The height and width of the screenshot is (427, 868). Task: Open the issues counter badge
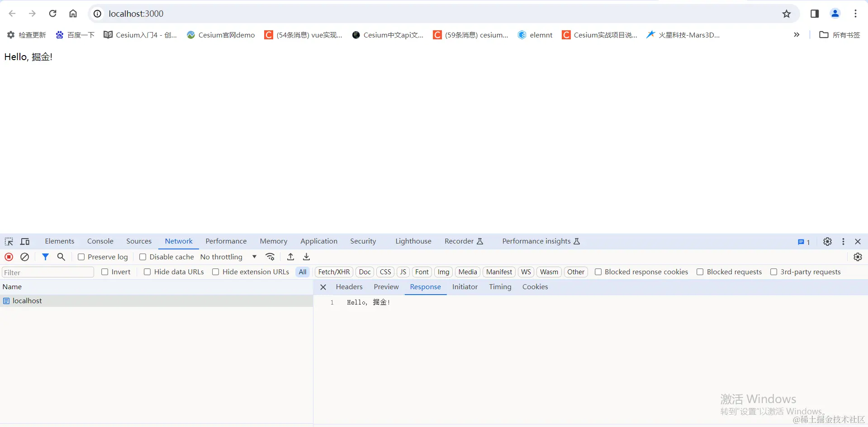804,242
